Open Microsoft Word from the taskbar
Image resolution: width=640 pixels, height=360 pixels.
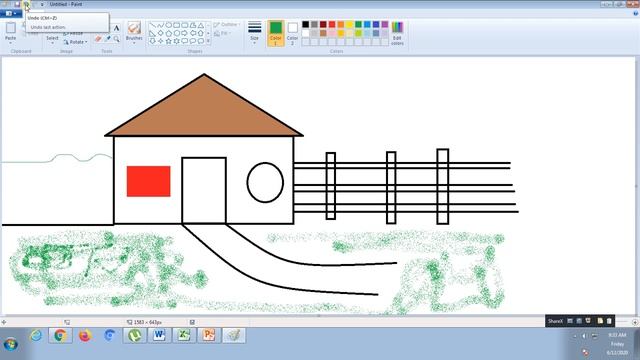(x=159, y=336)
